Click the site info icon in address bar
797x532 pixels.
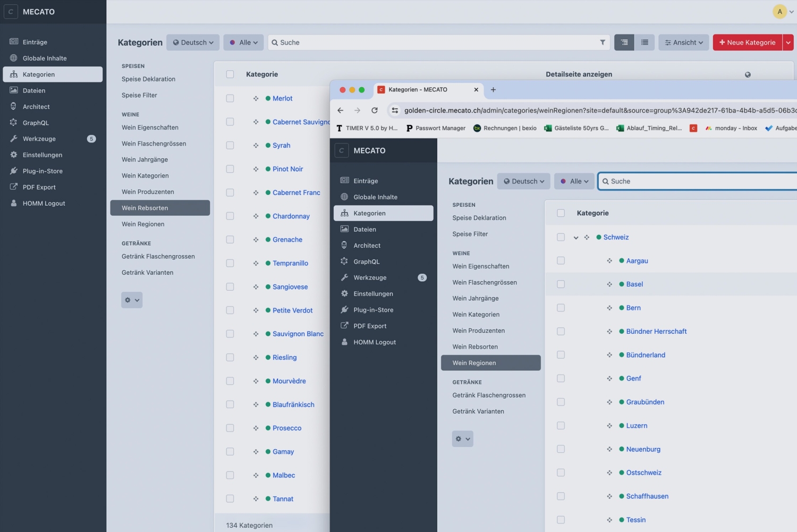(x=395, y=111)
